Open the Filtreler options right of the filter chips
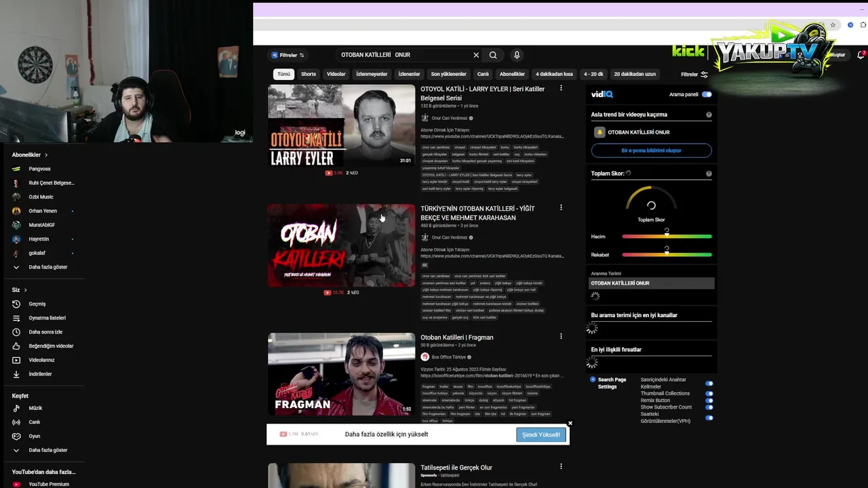Screen dimensions: 868x488 694,75
